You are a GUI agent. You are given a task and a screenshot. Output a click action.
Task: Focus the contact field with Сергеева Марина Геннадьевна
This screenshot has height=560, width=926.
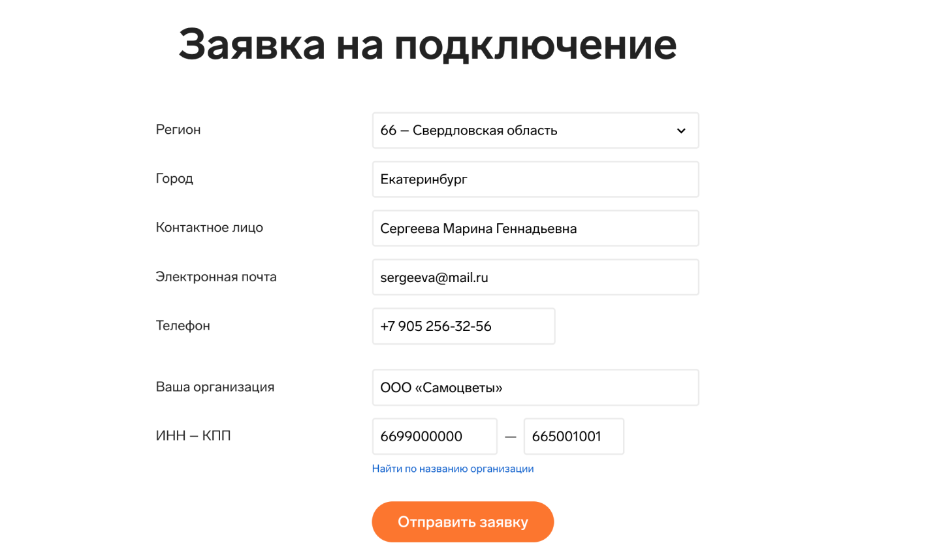click(535, 228)
